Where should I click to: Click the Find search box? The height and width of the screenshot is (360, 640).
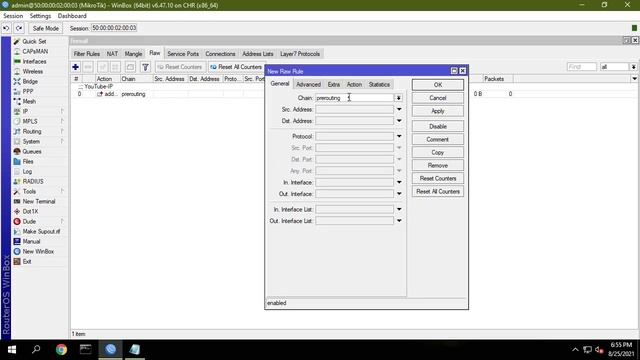pos(582,67)
